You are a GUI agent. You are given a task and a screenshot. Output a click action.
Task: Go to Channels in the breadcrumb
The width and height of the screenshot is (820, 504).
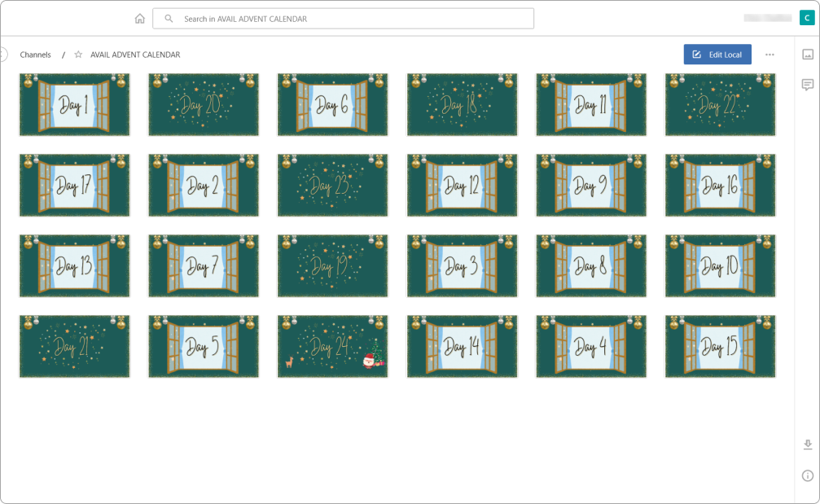(36, 55)
